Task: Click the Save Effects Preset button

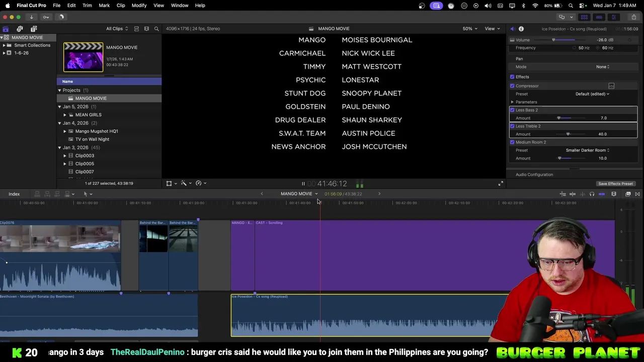Action: click(x=615, y=184)
